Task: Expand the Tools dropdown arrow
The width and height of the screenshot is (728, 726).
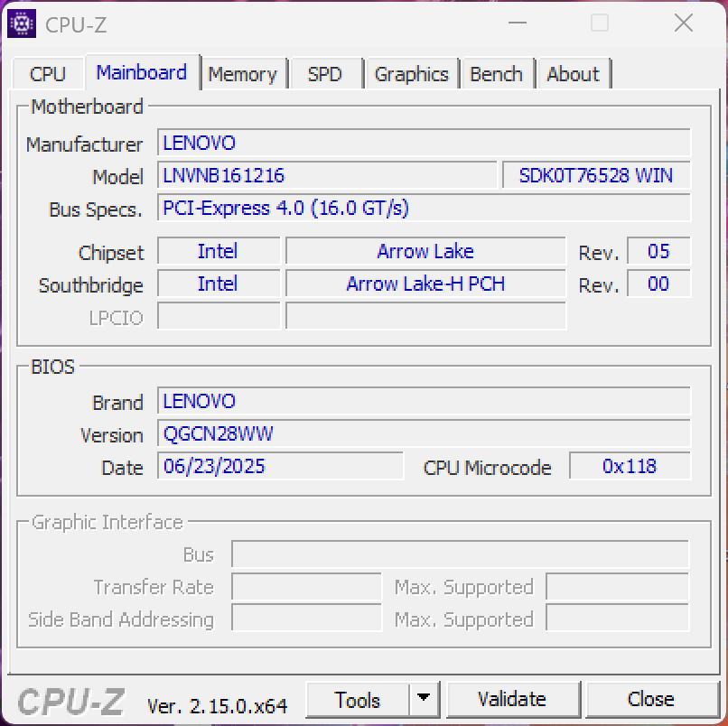Action: click(x=424, y=700)
